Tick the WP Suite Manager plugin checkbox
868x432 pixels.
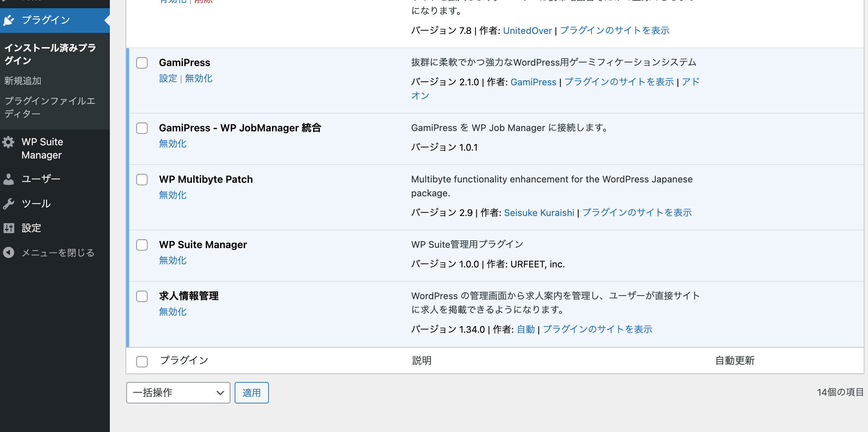(142, 245)
